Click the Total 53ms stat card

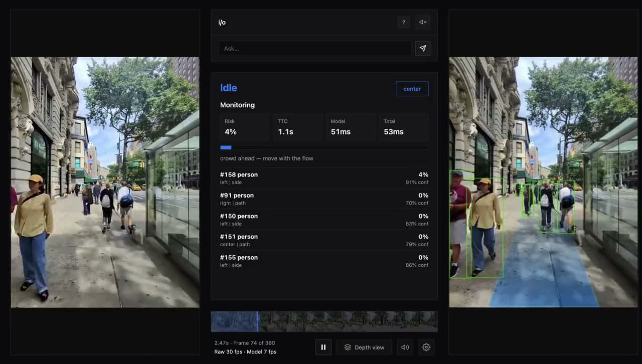pos(404,127)
